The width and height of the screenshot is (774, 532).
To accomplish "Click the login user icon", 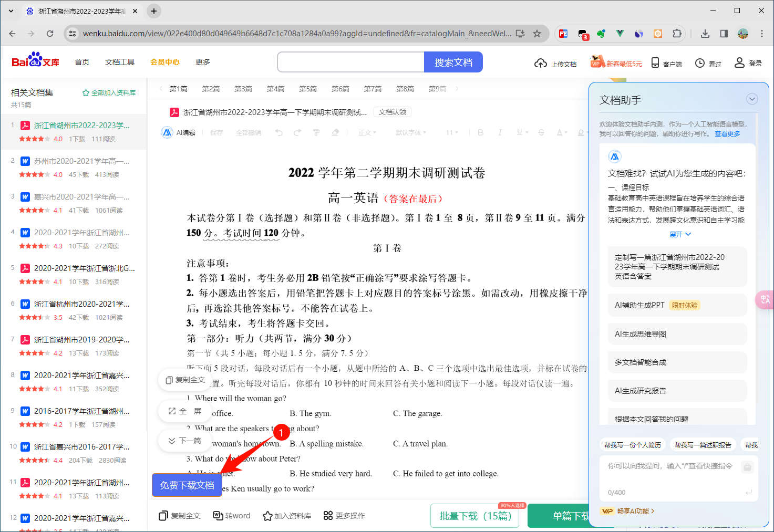I will [x=739, y=62].
